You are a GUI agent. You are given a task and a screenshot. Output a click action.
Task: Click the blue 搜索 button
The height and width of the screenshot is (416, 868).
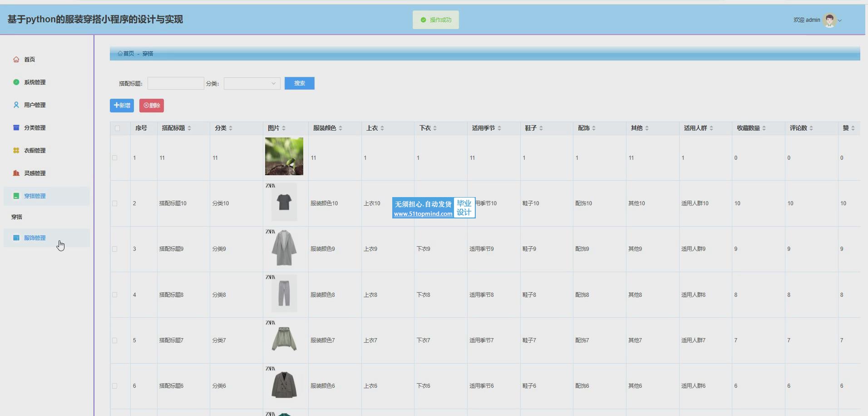299,84
